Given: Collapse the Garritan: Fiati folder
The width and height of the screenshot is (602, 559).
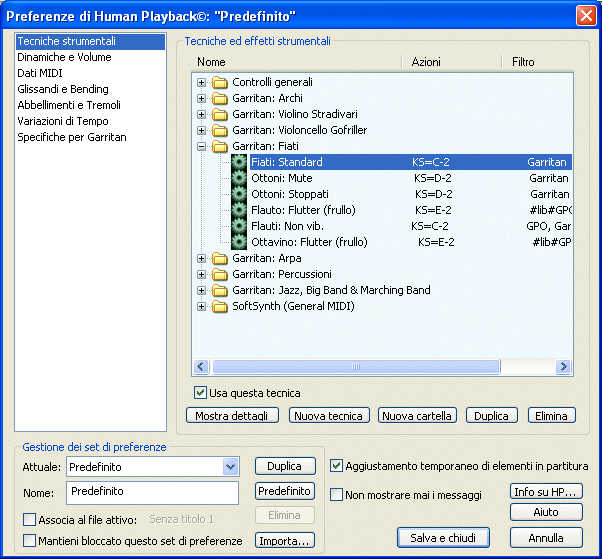Looking at the screenshot, I should (202, 146).
